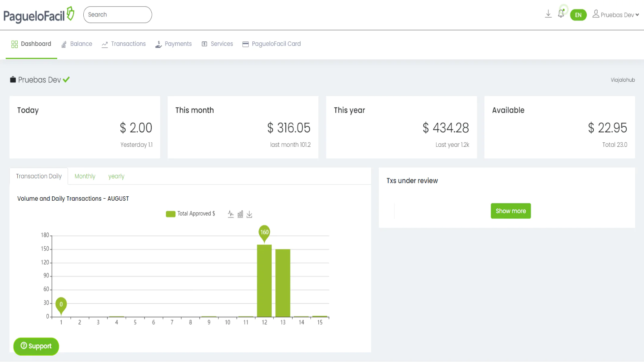Toggle the Total Approved $ legend series
644x362 pixels.
pyautogui.click(x=190, y=214)
